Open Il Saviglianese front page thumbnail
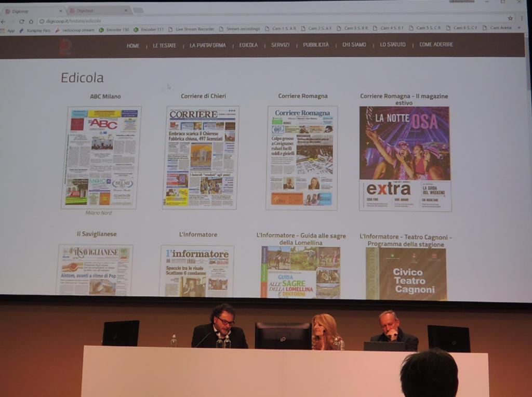532x397 pixels. pyautogui.click(x=95, y=270)
